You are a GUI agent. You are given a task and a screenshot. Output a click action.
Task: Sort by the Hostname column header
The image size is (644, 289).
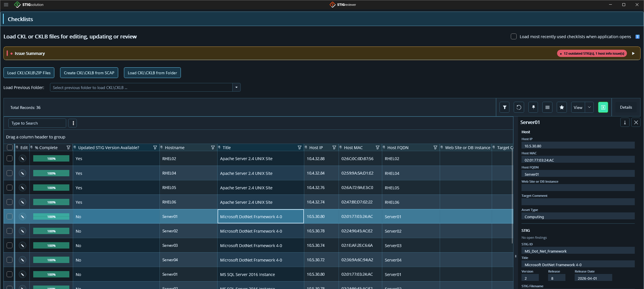coord(175,148)
